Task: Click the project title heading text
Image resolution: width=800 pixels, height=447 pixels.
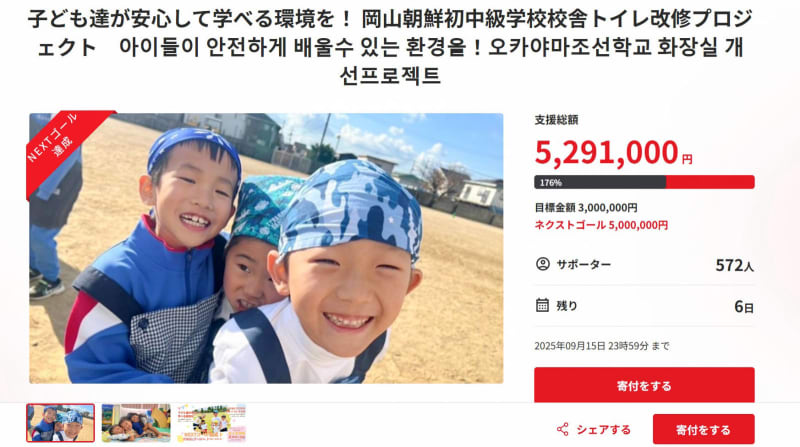Action: [x=390, y=47]
